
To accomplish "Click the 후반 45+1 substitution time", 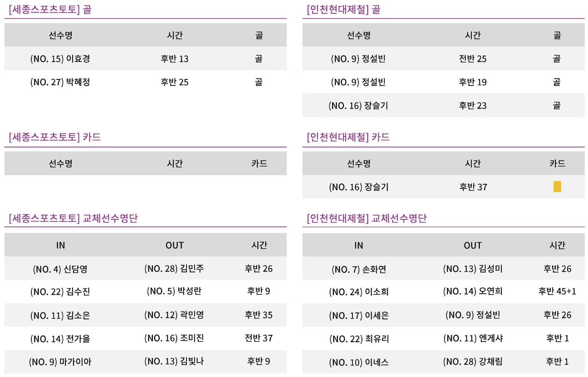I will (x=557, y=292).
